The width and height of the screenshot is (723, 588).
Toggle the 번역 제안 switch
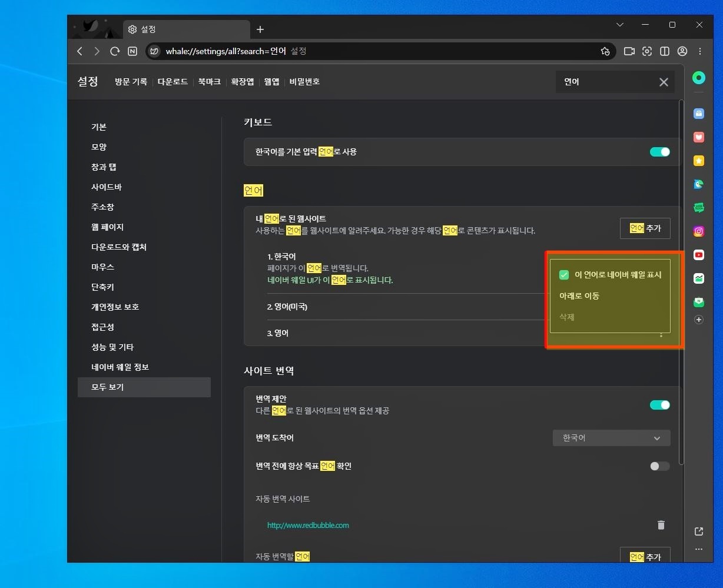(659, 405)
